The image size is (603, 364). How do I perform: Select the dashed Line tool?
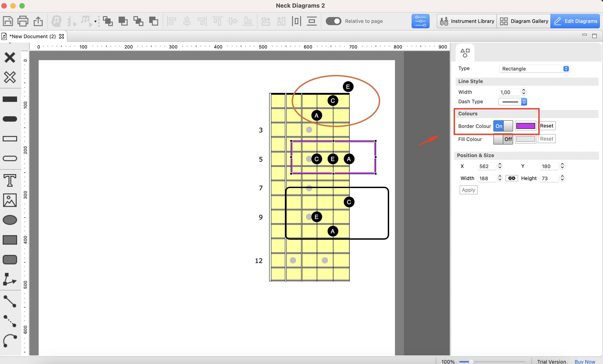coord(10,321)
